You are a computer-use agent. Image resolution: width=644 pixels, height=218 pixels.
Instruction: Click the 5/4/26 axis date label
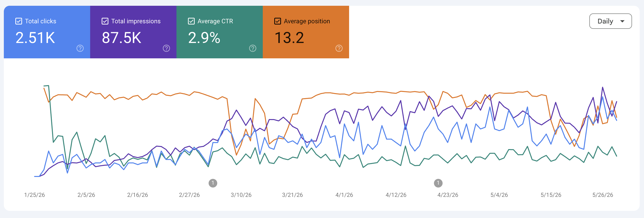(x=499, y=195)
